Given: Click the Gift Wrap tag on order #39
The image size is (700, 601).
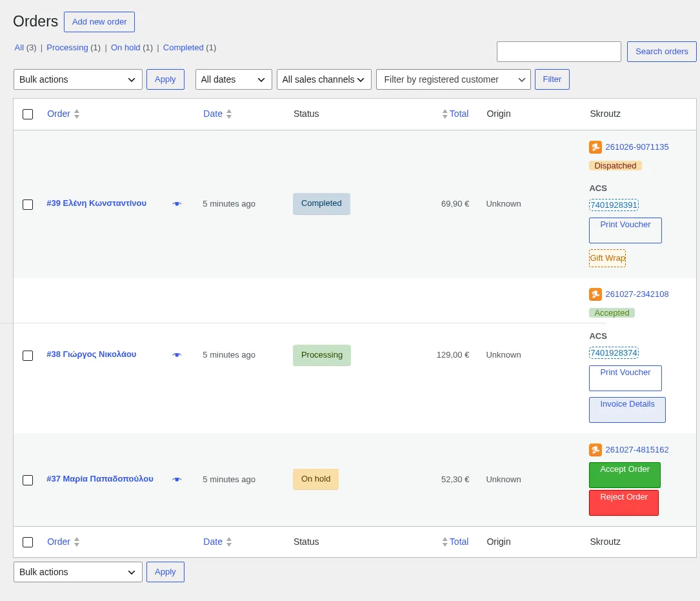Looking at the screenshot, I should click(x=607, y=258).
